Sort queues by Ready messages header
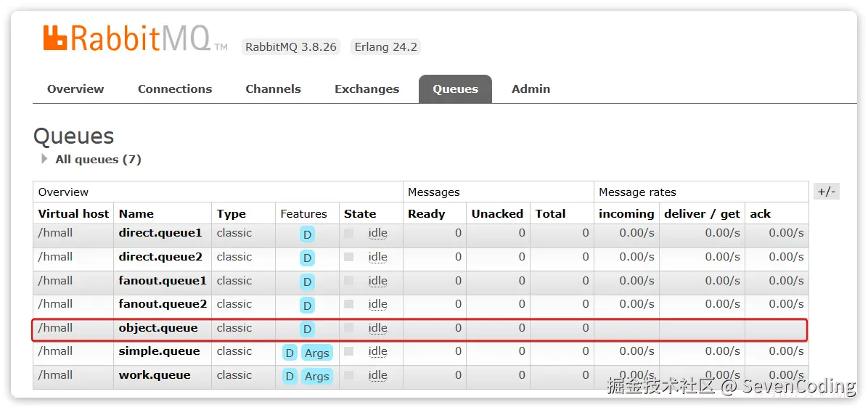Image resolution: width=868 pixels, height=410 pixels. coord(426,214)
